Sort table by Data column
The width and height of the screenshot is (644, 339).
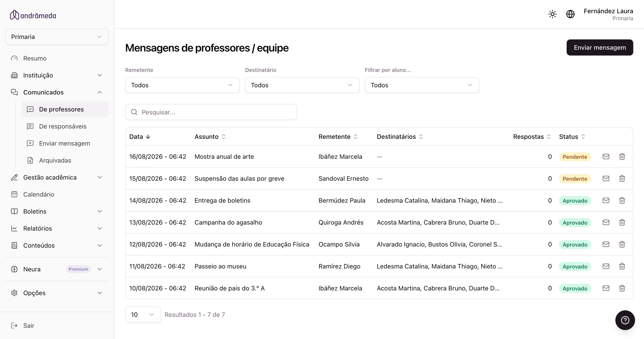coord(140,137)
